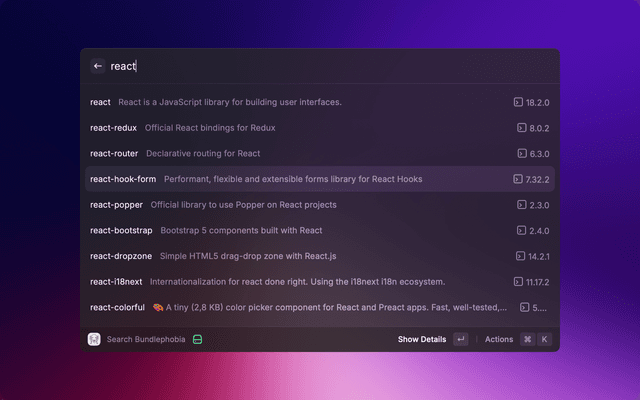This screenshot has height=400, width=640.
Task: Click the green status icon in footer
Action: coord(198,339)
